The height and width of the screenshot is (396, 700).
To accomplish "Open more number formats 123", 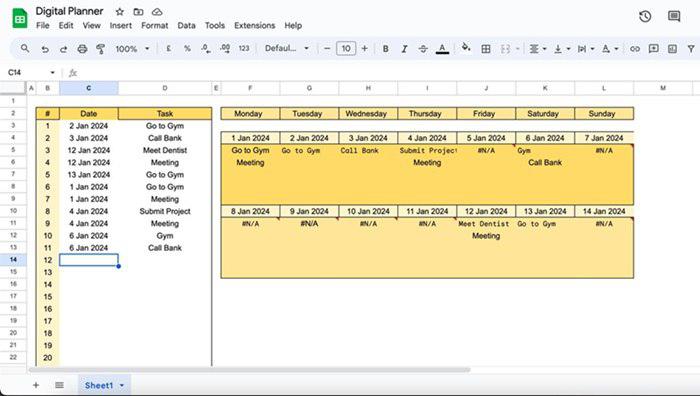I will (244, 48).
